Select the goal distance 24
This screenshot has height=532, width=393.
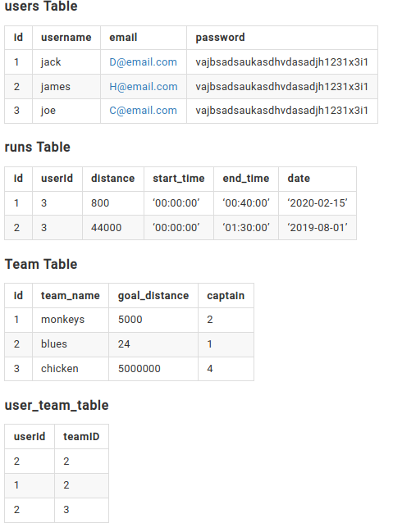153,344
